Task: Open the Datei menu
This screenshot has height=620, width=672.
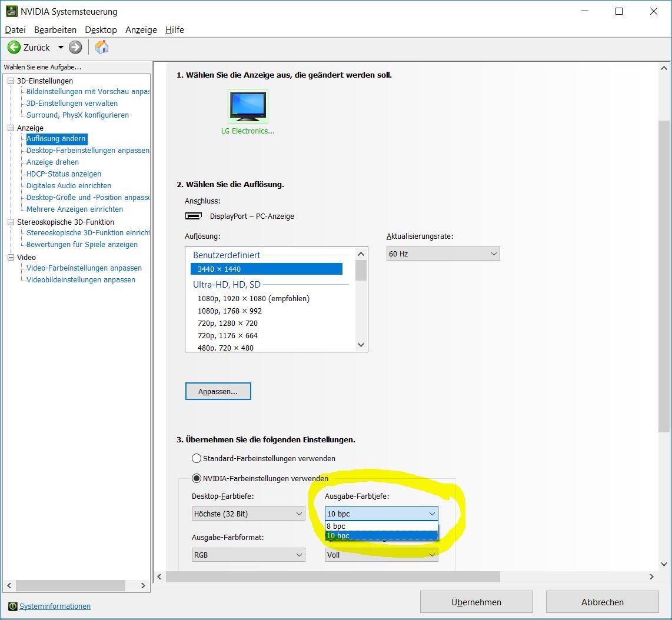Action: 15,29
